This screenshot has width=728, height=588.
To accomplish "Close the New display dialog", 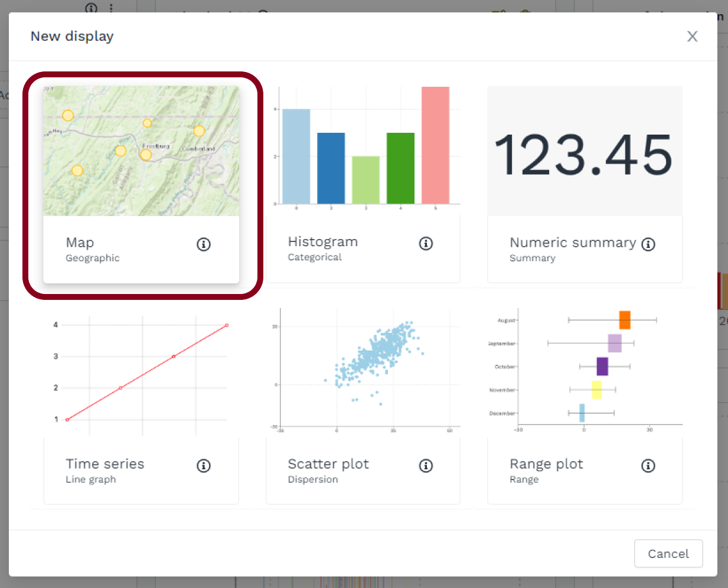I will [x=692, y=37].
